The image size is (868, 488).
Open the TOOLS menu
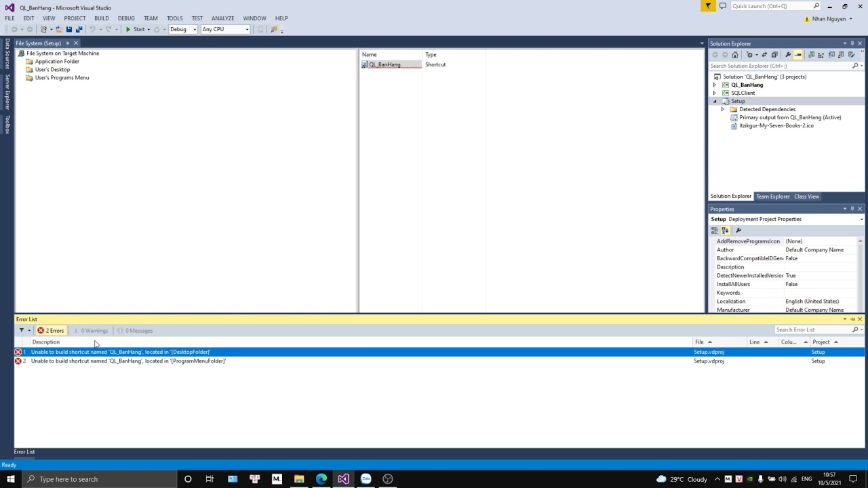[x=174, y=18]
